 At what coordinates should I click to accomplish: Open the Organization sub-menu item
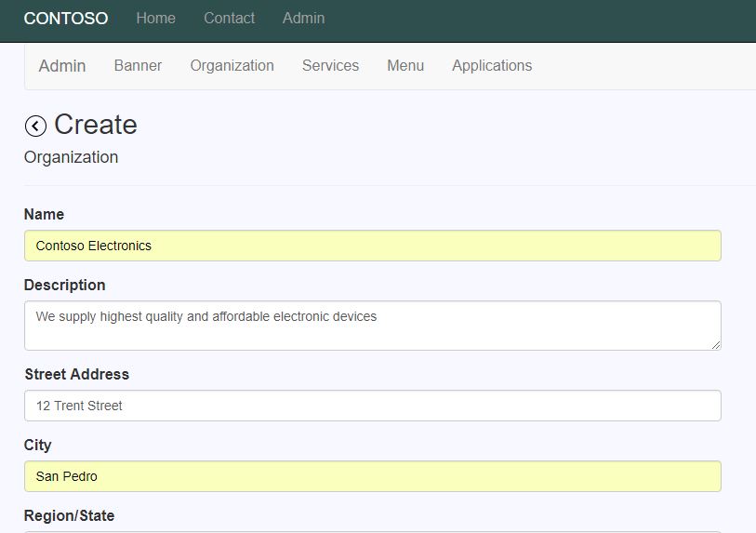[232, 66]
